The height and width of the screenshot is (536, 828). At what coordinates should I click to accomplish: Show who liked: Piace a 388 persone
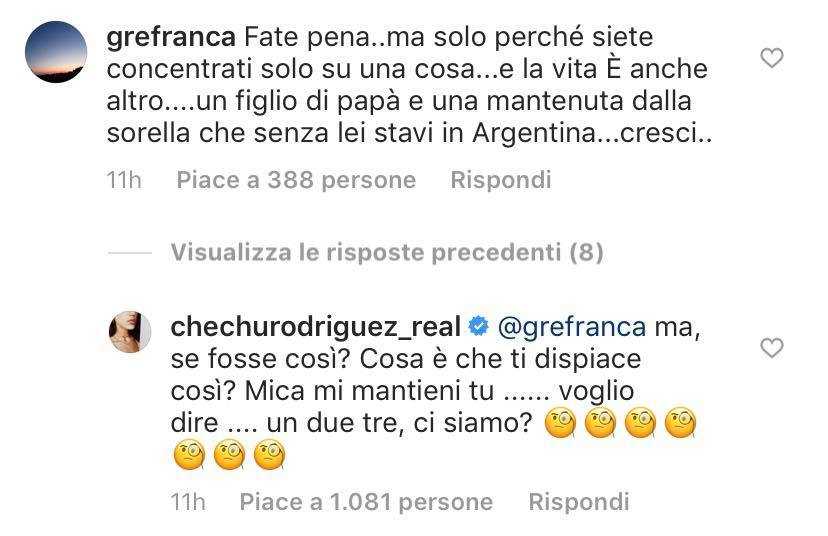pyautogui.click(x=295, y=180)
